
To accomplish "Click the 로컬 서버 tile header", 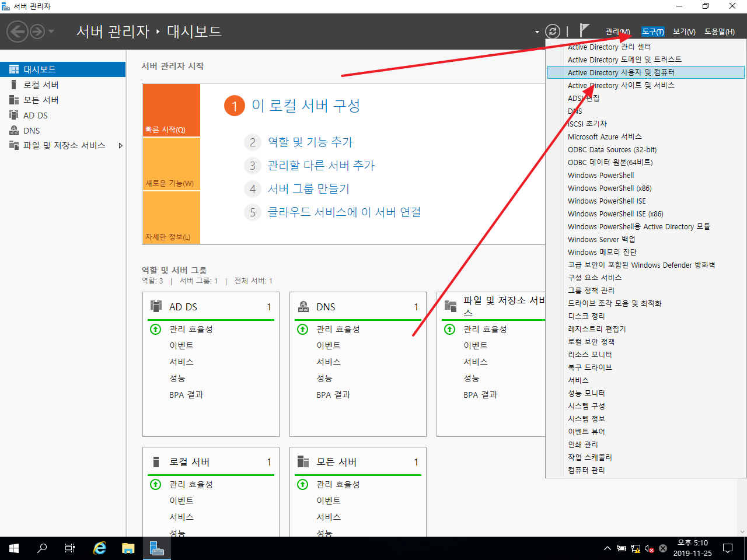I will tap(211, 462).
